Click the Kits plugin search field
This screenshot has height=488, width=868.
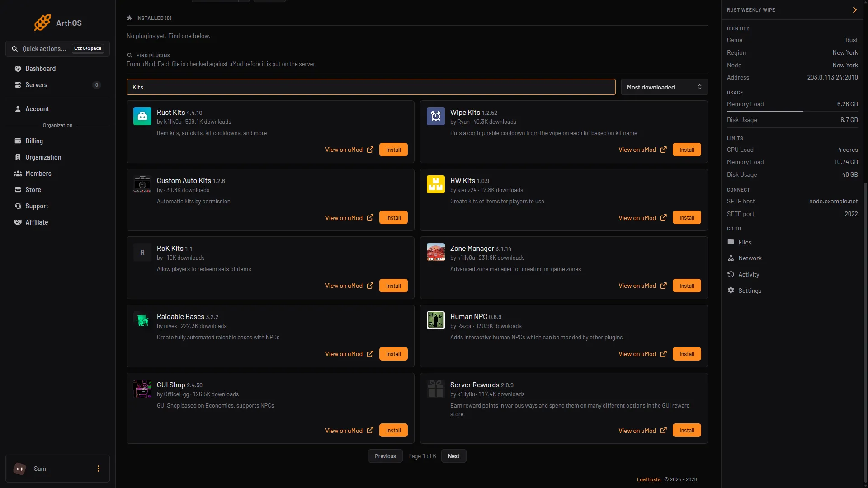click(371, 87)
